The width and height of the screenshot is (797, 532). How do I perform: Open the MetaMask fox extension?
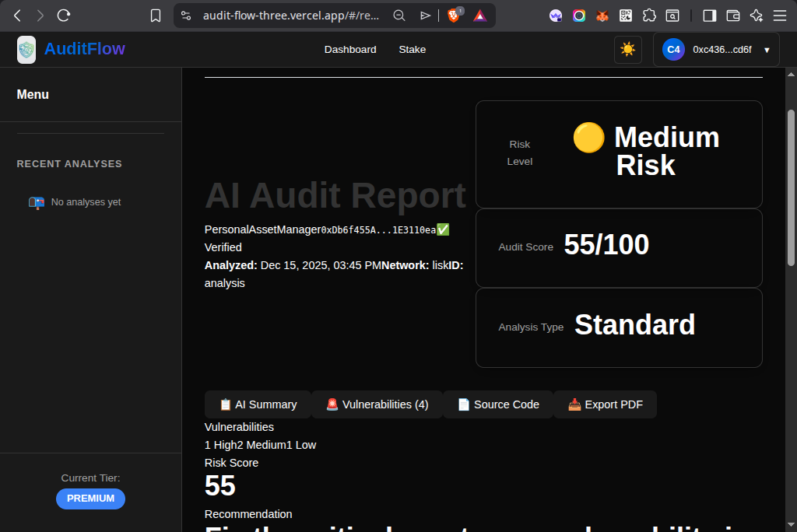602,16
